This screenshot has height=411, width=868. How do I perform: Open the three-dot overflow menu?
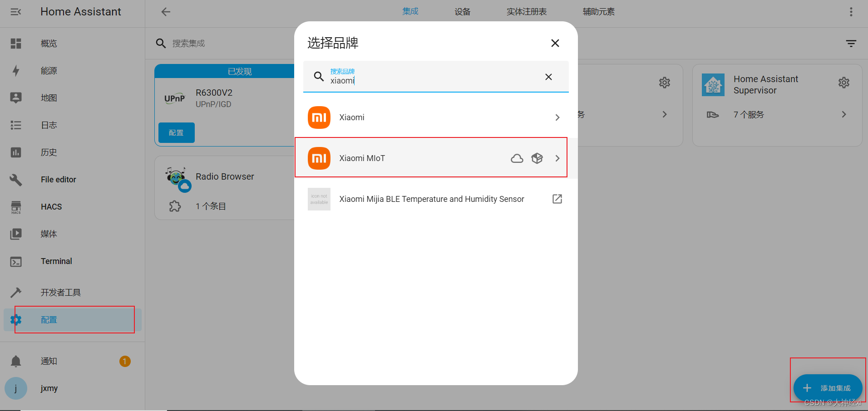pos(851,12)
